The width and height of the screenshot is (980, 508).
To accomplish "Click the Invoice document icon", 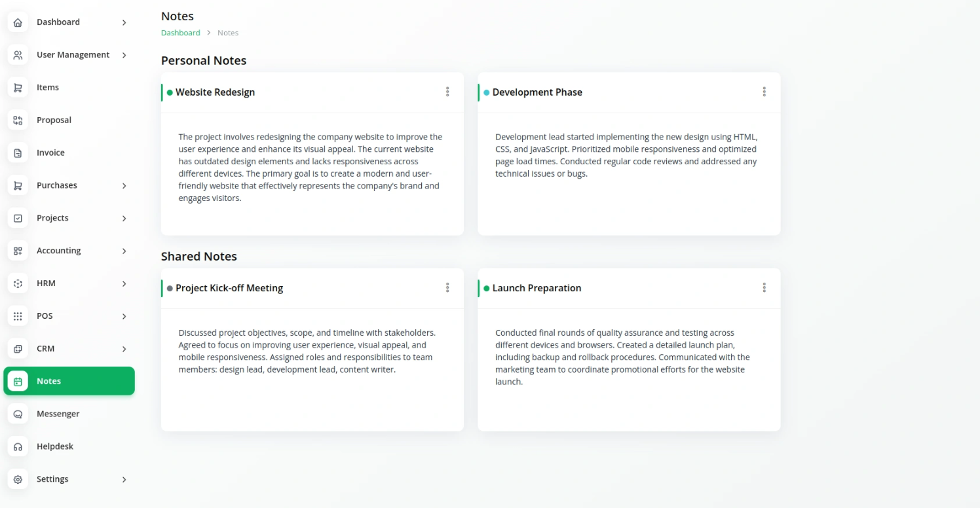I will click(18, 153).
